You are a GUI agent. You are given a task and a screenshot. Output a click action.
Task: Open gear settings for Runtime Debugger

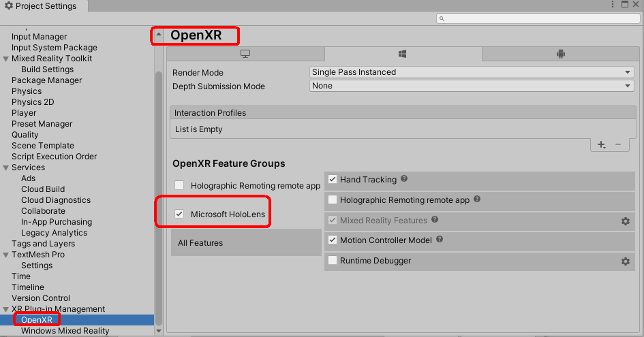point(625,261)
